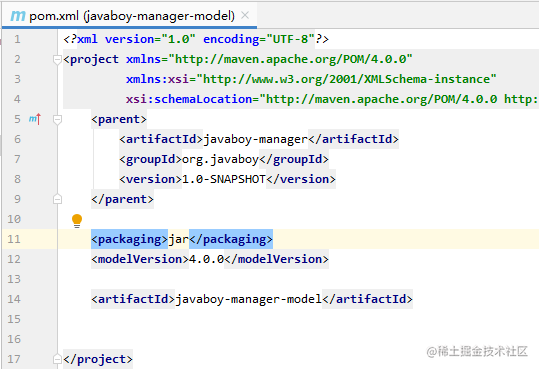This screenshot has width=539, height=369.
Task: Click the encoding="UTF-8" declaration
Action: pos(259,39)
